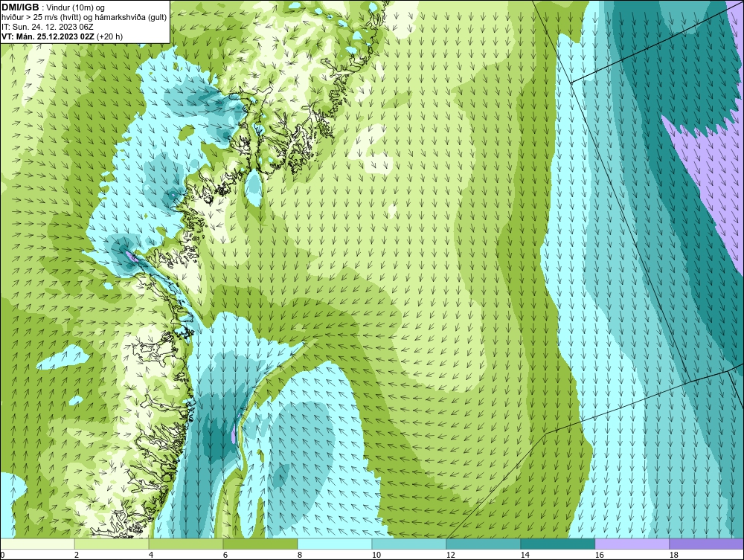The width and height of the screenshot is (744, 560).
Task: Click the 'DMI/IGB' title text
Action: (x=20, y=7)
